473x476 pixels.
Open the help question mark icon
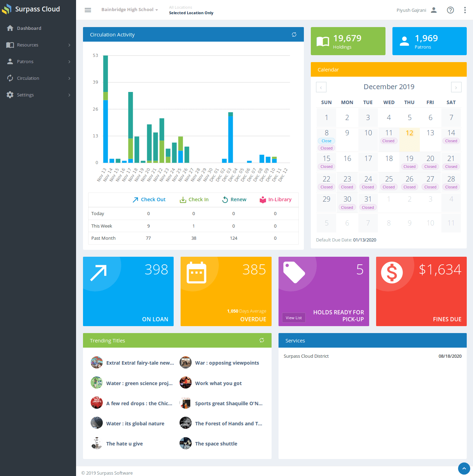(x=450, y=10)
